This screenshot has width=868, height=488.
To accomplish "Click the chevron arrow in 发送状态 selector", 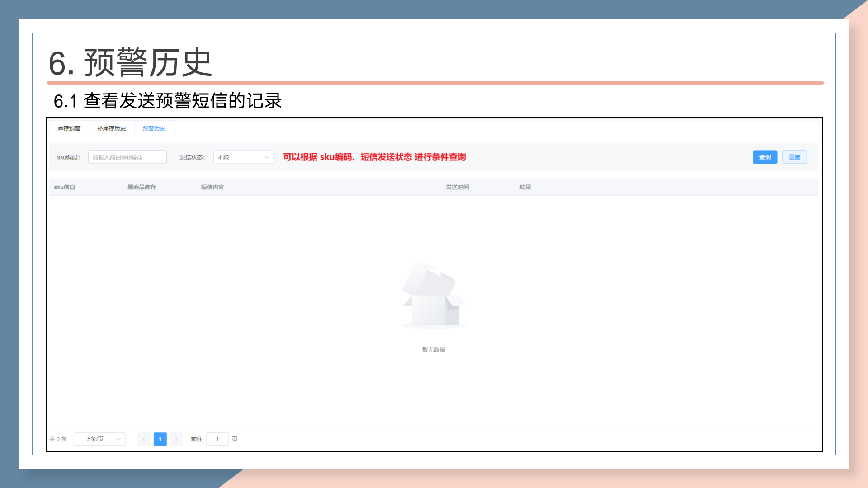I will pos(267,157).
